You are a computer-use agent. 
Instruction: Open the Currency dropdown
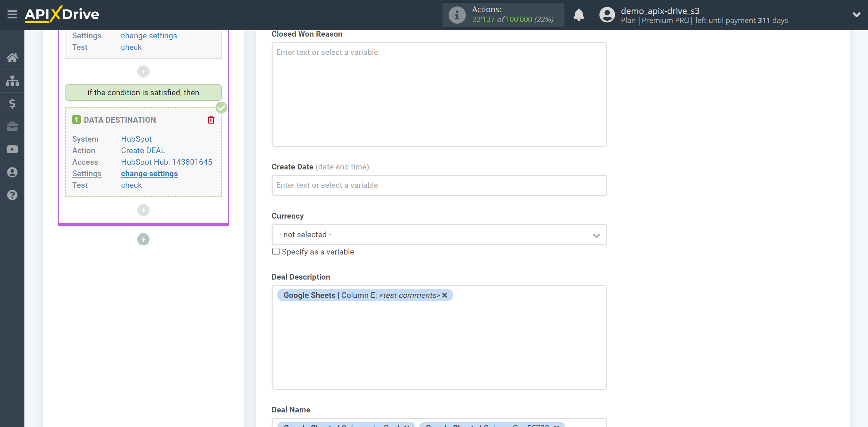[x=439, y=235]
